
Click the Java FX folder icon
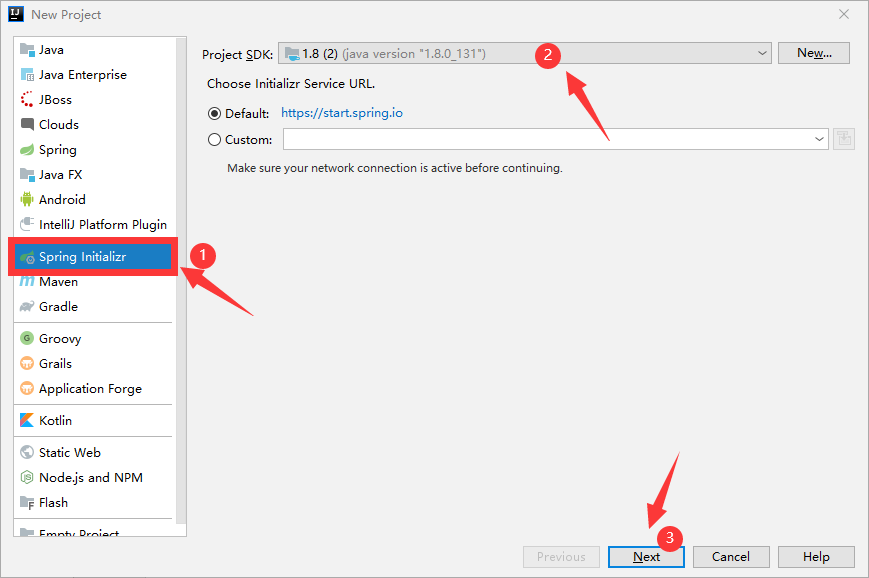[x=27, y=175]
